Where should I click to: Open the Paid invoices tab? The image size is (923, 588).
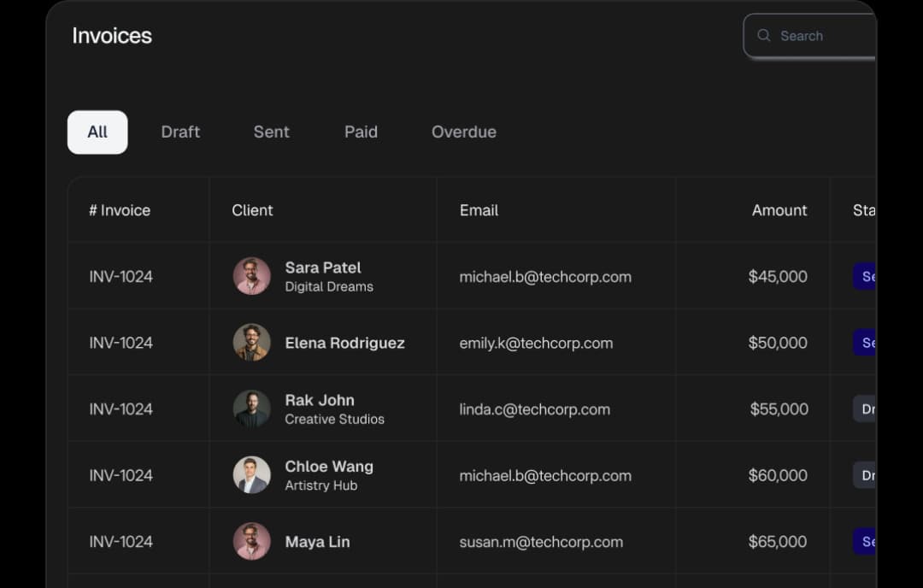pos(361,132)
